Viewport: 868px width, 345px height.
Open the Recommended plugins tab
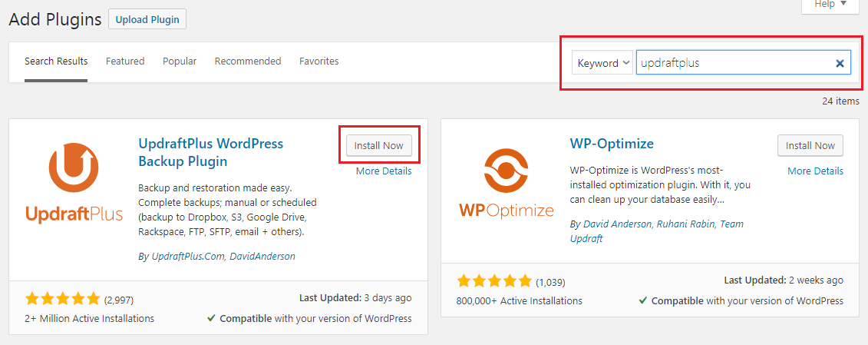point(248,61)
